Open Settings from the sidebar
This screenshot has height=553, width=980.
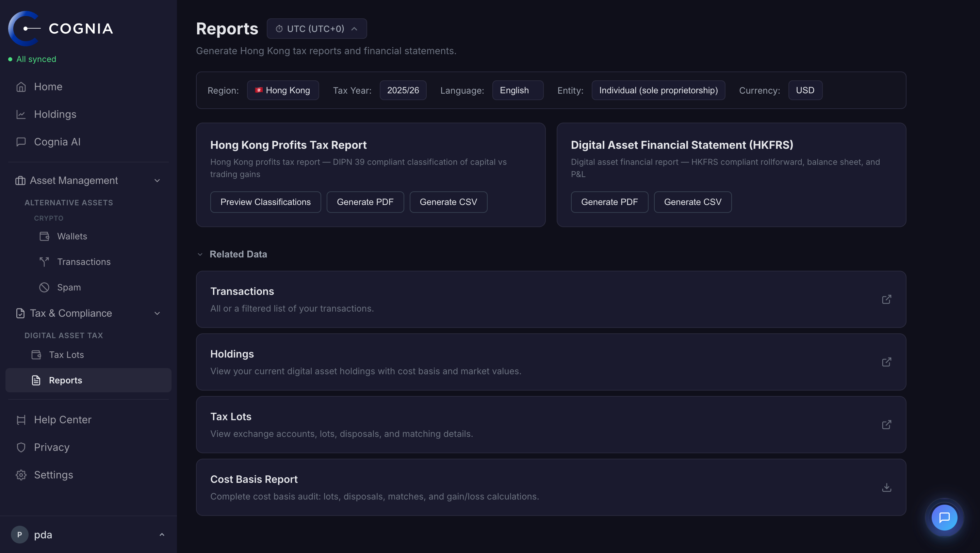click(88, 475)
